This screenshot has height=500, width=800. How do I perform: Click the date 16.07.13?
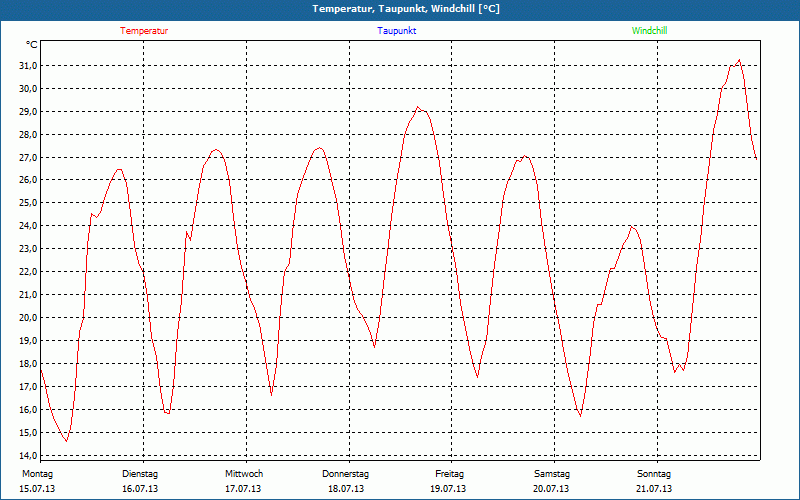[x=140, y=489]
